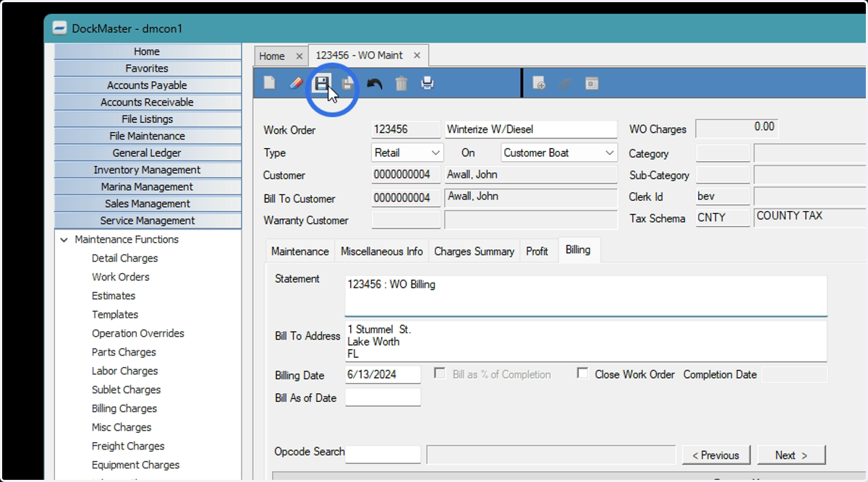This screenshot has height=482, width=868.
Task: Close the Home tab
Action: [299, 56]
